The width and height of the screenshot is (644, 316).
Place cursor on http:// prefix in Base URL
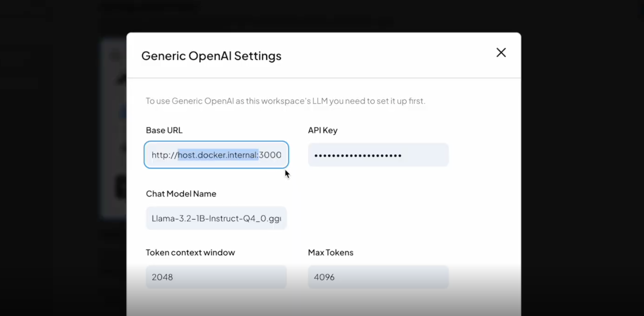point(164,155)
